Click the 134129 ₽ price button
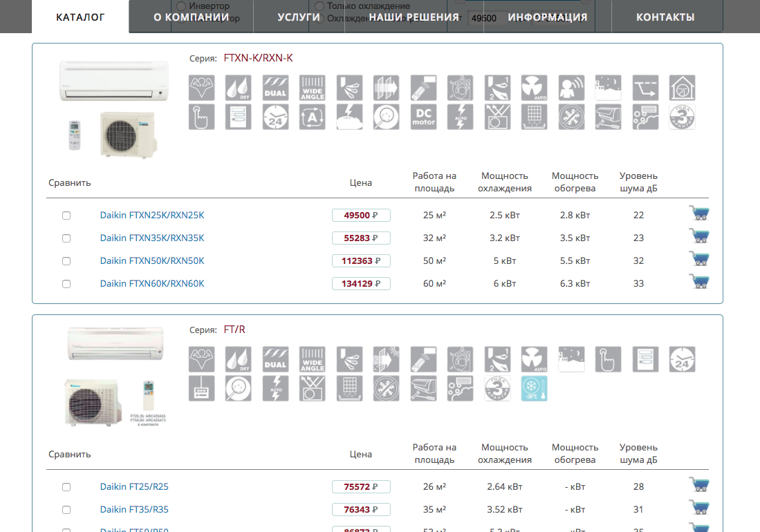 point(361,284)
